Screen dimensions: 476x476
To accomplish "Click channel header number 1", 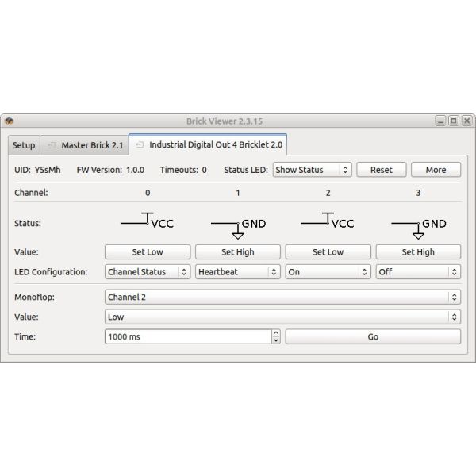I will pos(238,193).
